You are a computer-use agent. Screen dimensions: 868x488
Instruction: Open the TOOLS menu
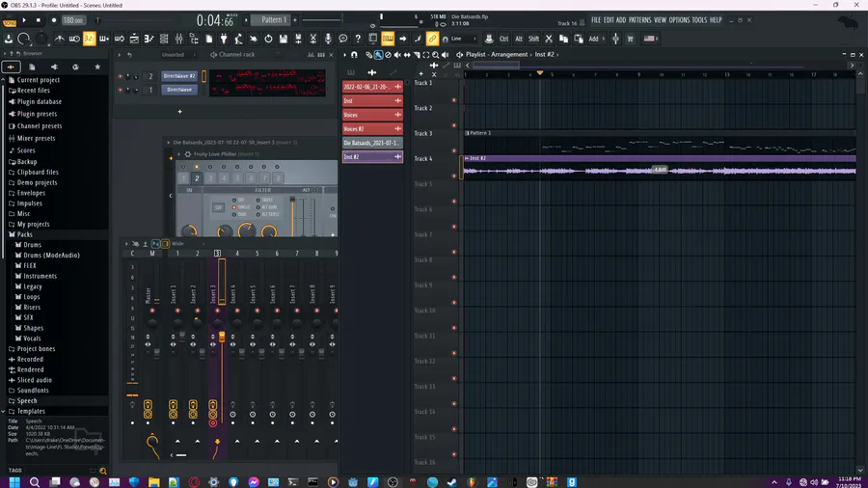699,20
